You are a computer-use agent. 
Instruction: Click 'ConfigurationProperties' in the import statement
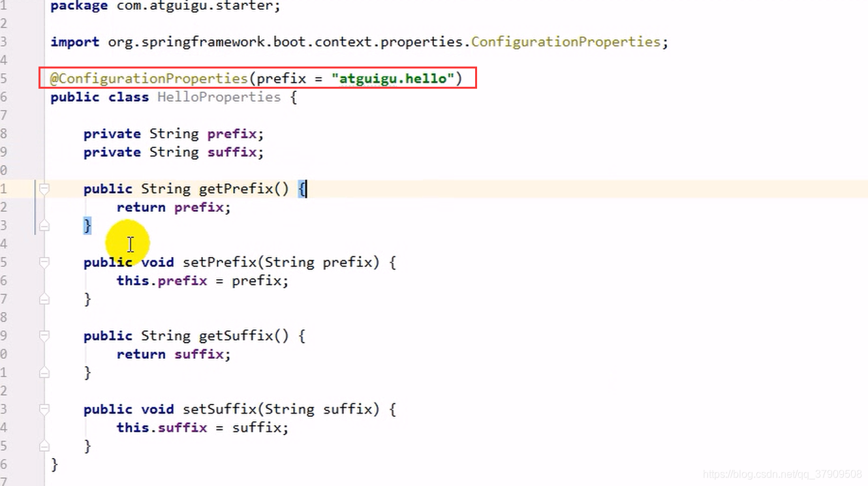[x=566, y=42]
